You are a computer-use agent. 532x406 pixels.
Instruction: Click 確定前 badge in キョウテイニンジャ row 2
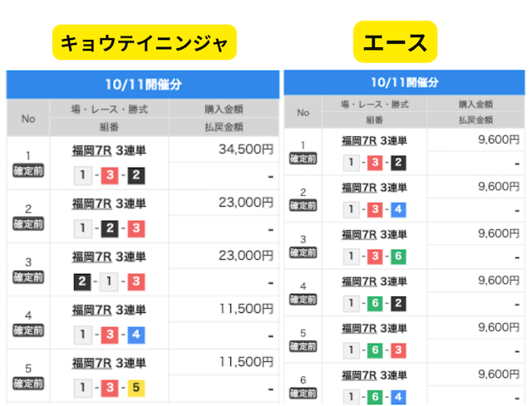pos(28,224)
